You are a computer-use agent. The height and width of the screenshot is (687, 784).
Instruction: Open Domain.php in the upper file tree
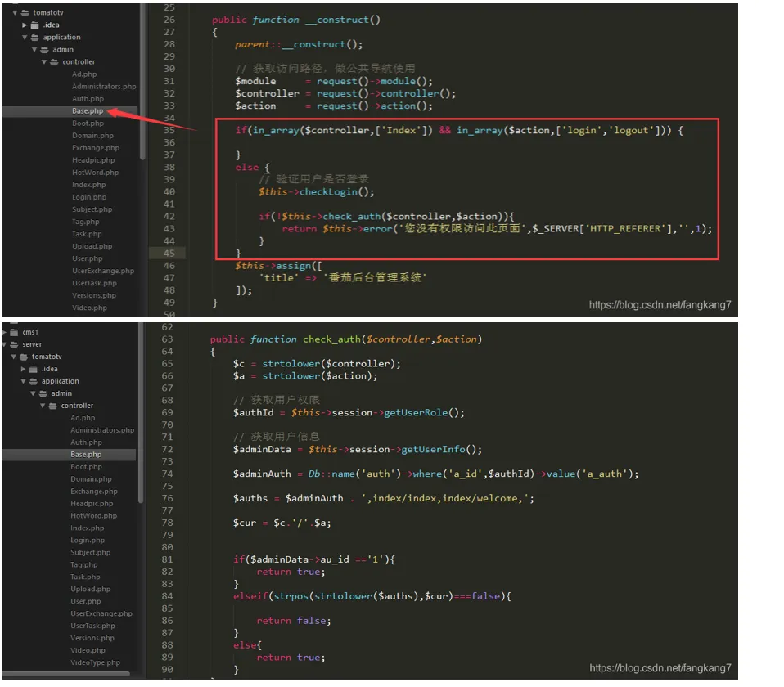[92, 136]
